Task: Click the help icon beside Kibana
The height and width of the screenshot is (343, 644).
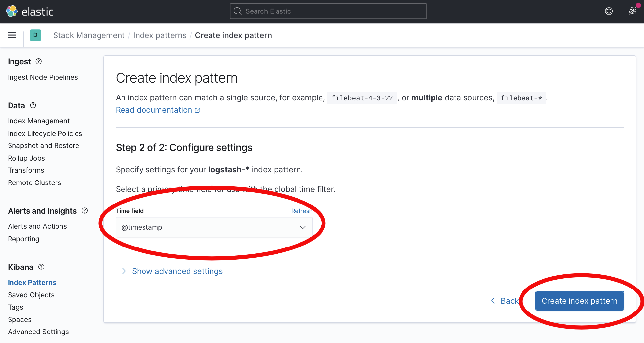Action: pyautogui.click(x=41, y=267)
